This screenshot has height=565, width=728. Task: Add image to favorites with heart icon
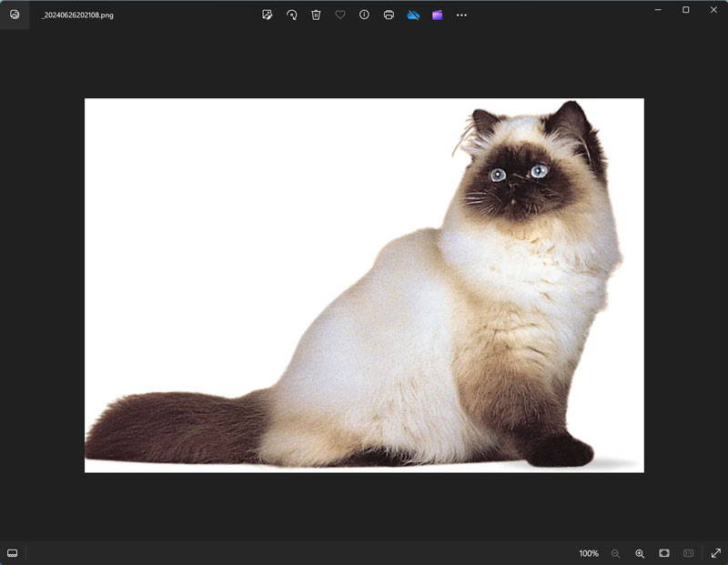click(340, 15)
